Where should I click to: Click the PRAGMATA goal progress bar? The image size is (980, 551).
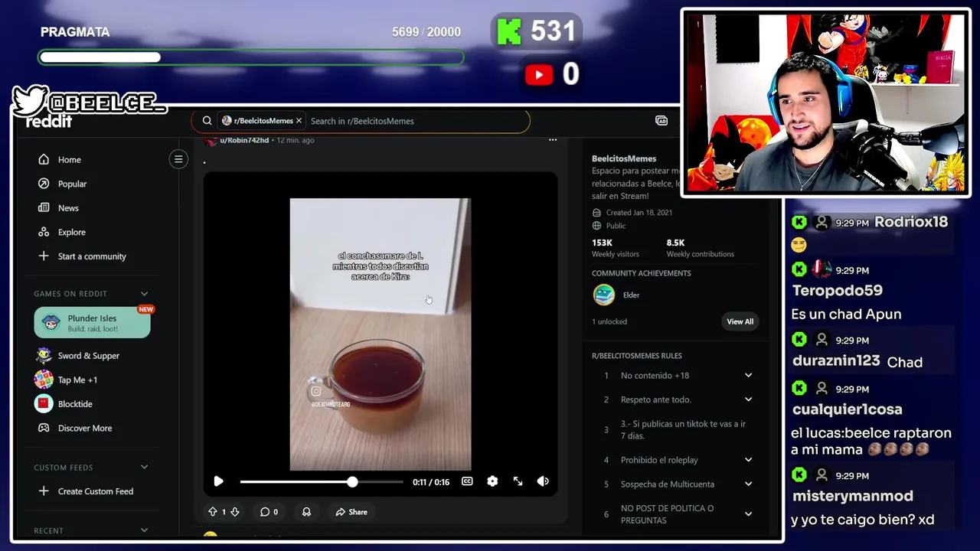(251, 57)
